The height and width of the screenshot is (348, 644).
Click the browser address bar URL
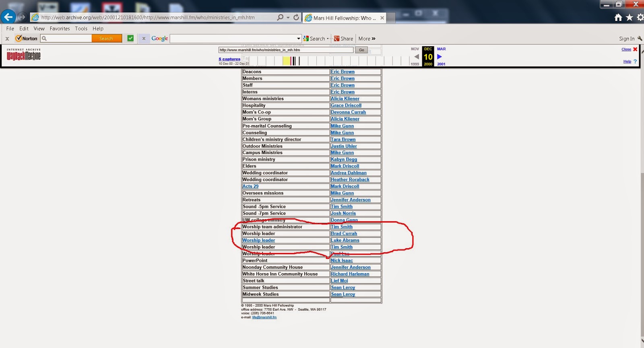click(148, 18)
